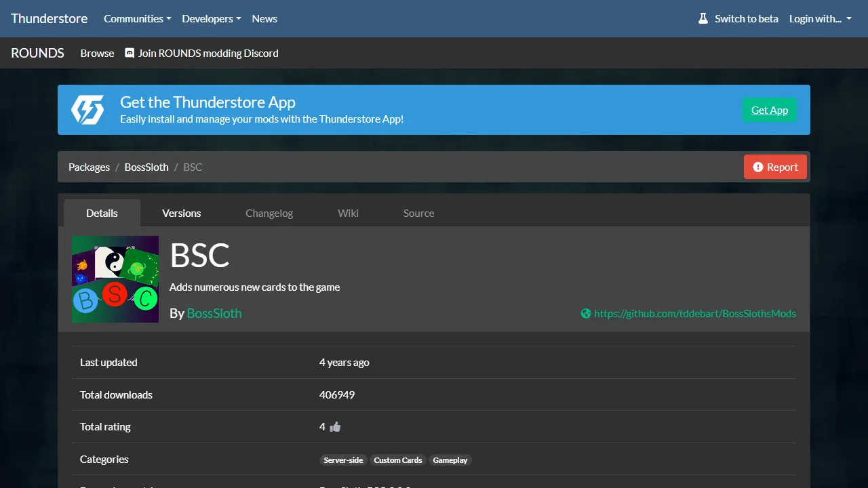Click the Thunderstore lightning logo in the banner

87,109
